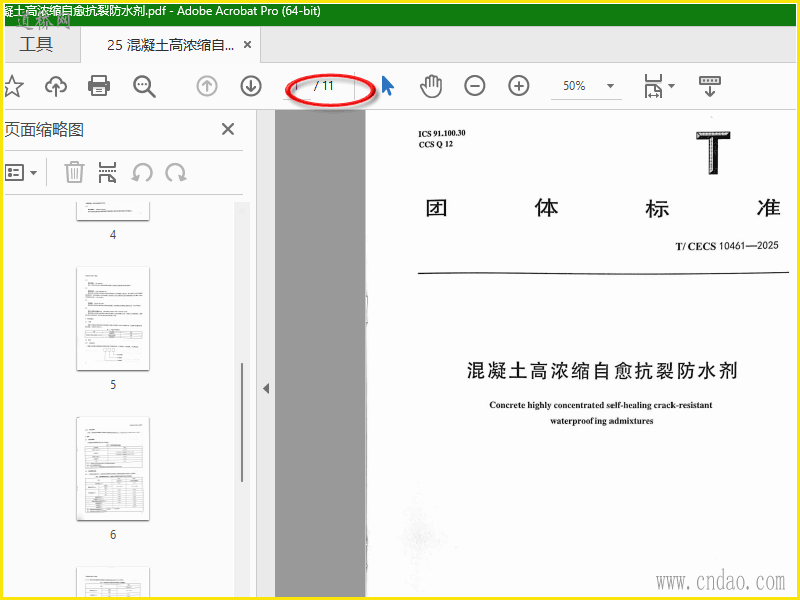Click thumbnail label number 4

113,235
